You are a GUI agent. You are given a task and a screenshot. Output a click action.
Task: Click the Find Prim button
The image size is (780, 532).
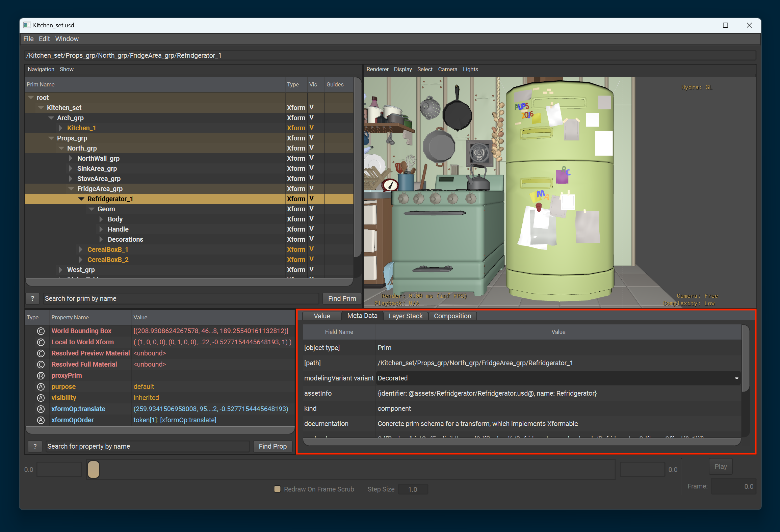[342, 298]
